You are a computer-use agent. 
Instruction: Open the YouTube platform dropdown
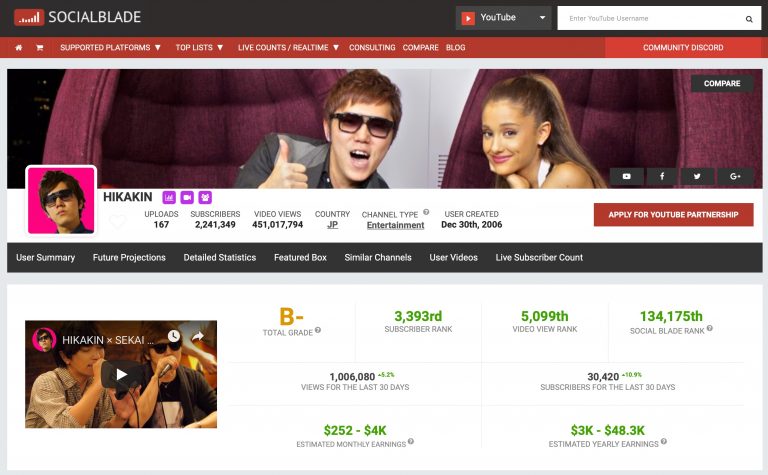(x=503, y=18)
